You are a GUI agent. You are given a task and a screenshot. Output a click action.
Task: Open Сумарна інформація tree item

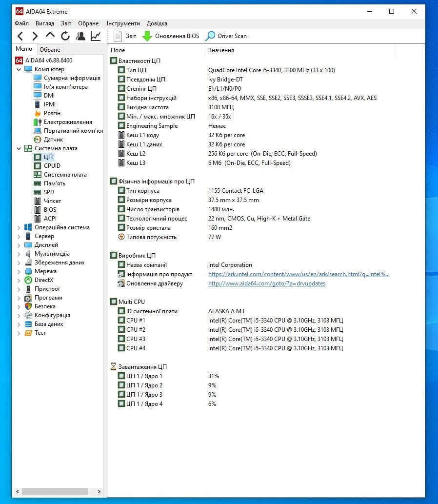click(x=67, y=78)
